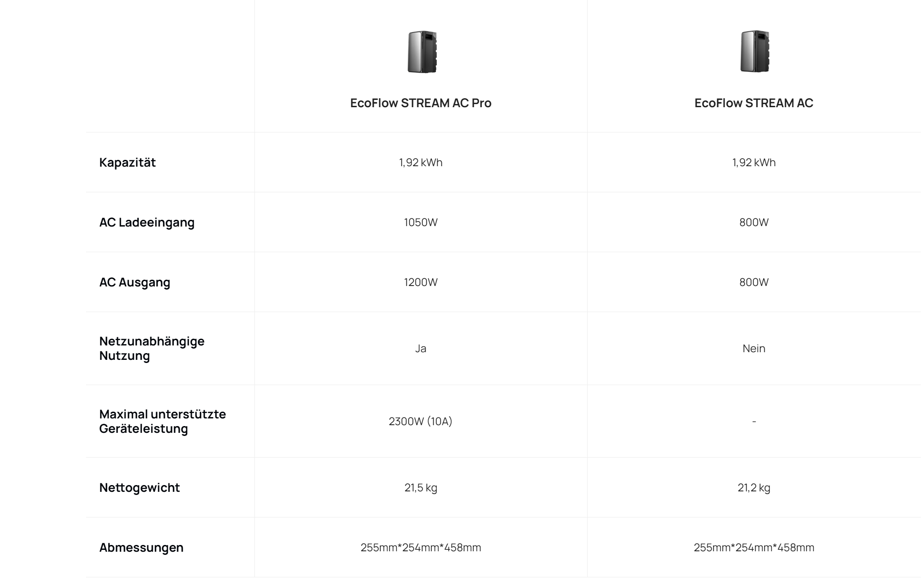Click Maximal unterstützte Geräteleistung label
Screen dimensions: 924x581
tap(163, 421)
